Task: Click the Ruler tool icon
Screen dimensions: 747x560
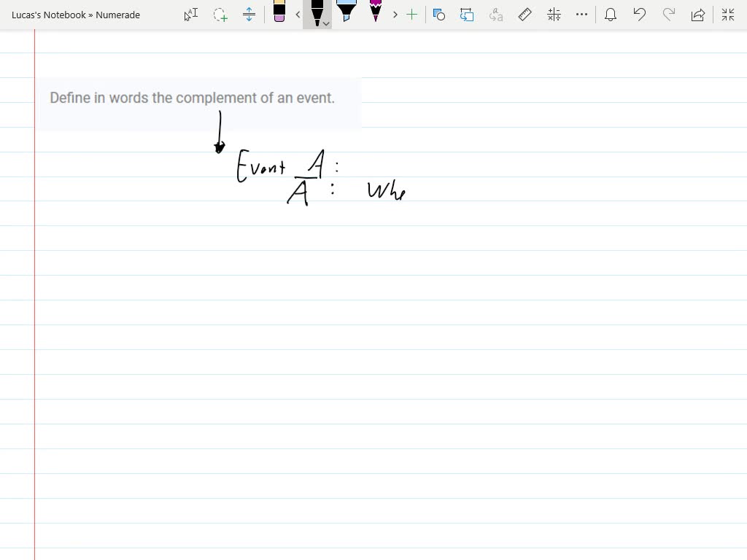Action: click(525, 15)
